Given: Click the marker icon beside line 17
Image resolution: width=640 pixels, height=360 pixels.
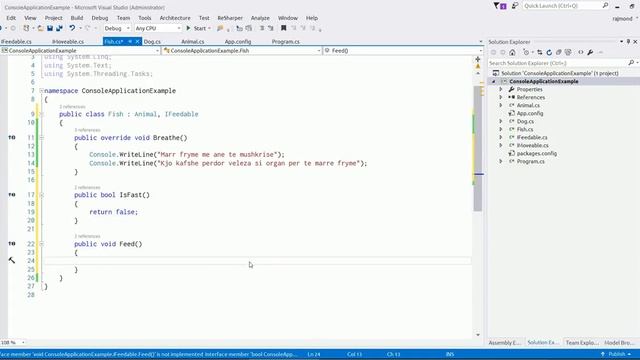Looking at the screenshot, I should [x=12, y=195].
